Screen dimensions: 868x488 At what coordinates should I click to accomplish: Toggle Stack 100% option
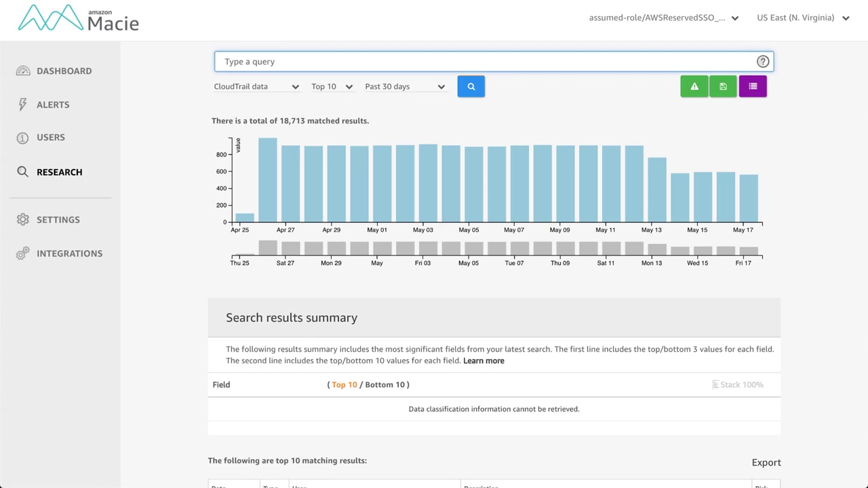point(737,385)
